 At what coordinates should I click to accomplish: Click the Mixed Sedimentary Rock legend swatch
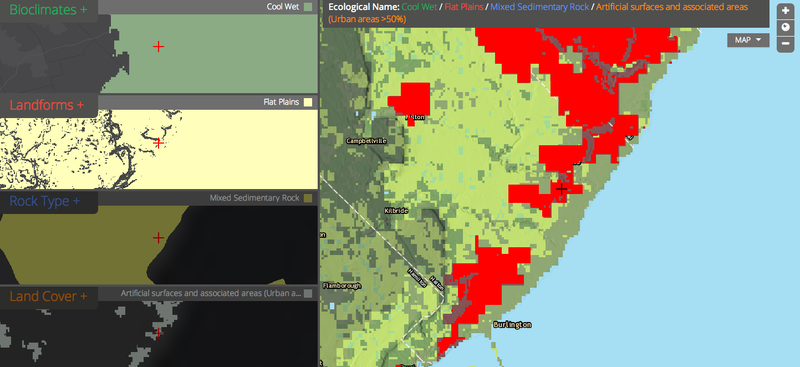pos(308,198)
